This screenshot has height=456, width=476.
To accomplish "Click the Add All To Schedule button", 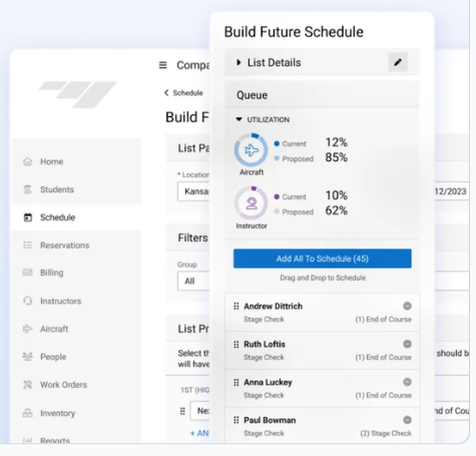I will 322,258.
